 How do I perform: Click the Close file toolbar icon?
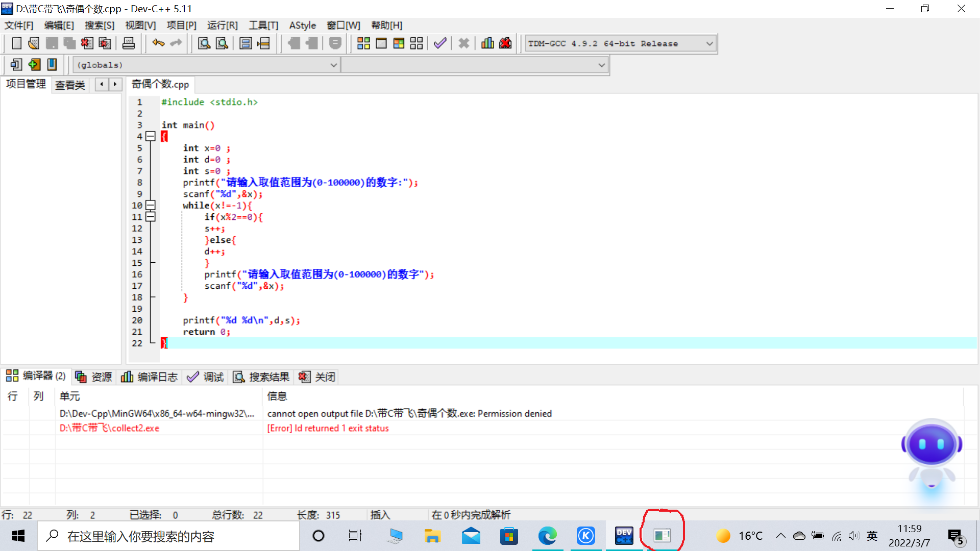(x=87, y=43)
